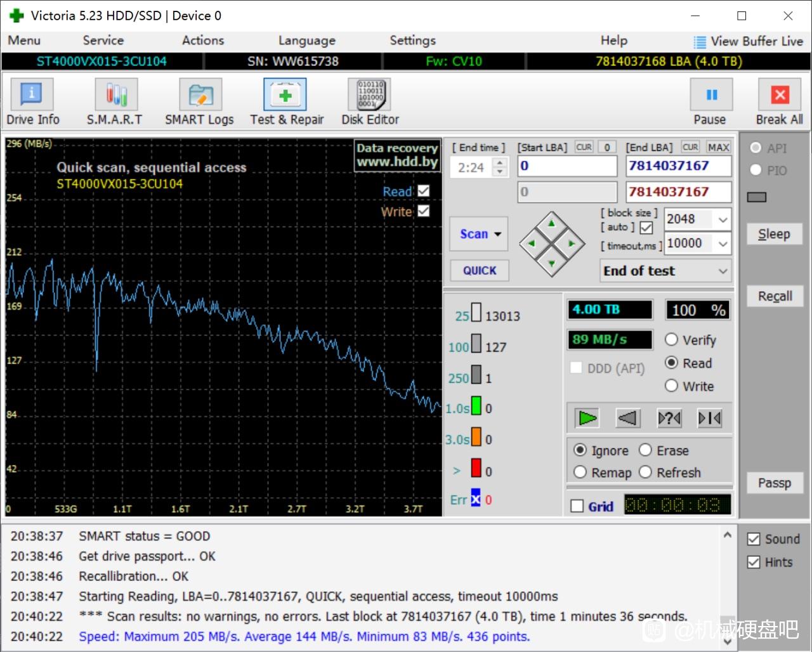Click the green 1.0s block color swatch

click(x=476, y=406)
